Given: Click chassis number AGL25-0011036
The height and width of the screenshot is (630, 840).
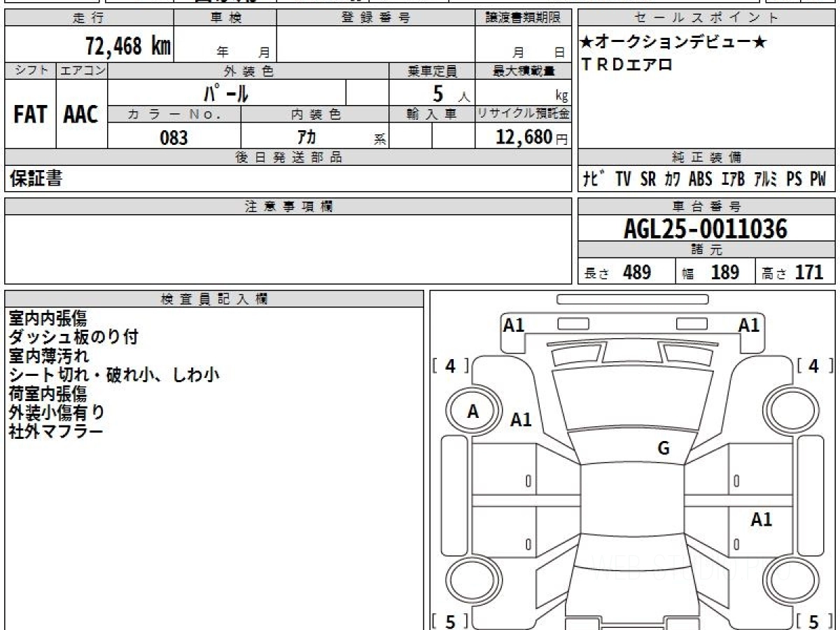Looking at the screenshot, I should [706, 228].
